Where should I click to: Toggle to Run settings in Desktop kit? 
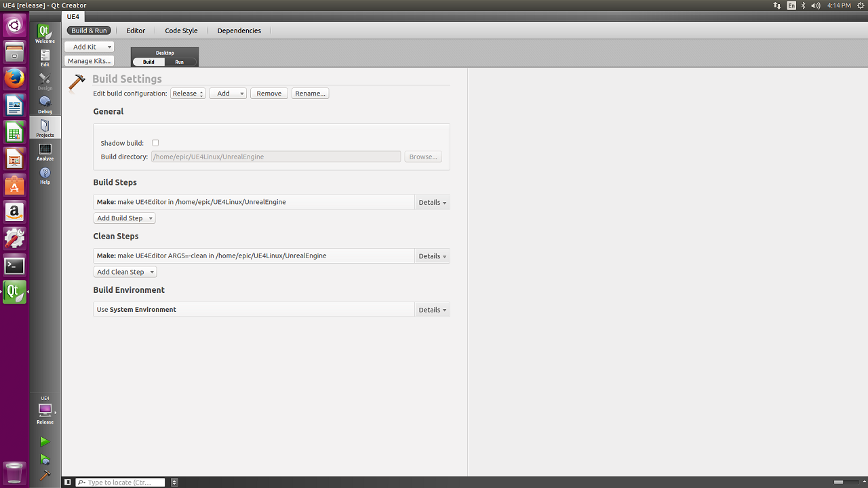(180, 62)
